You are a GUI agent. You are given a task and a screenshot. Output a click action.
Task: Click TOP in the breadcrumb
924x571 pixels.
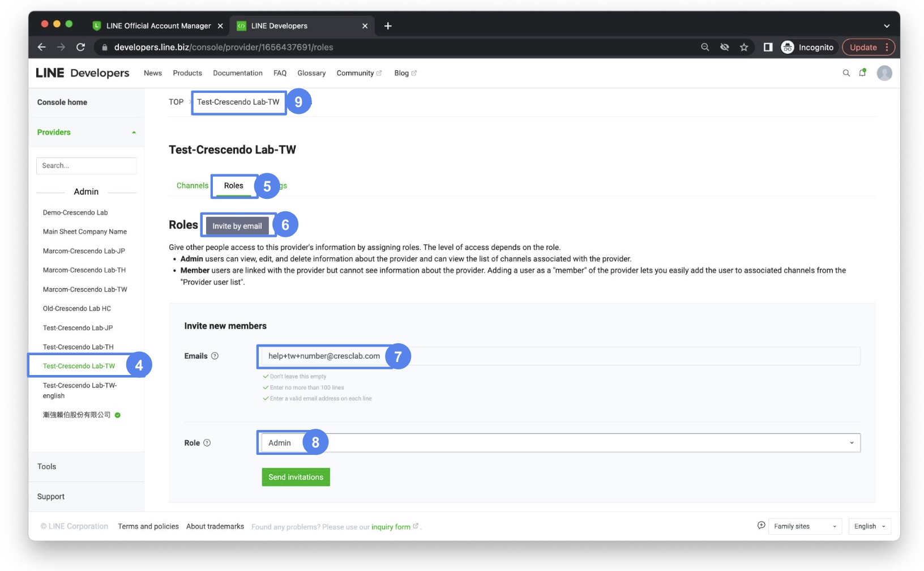click(x=176, y=102)
